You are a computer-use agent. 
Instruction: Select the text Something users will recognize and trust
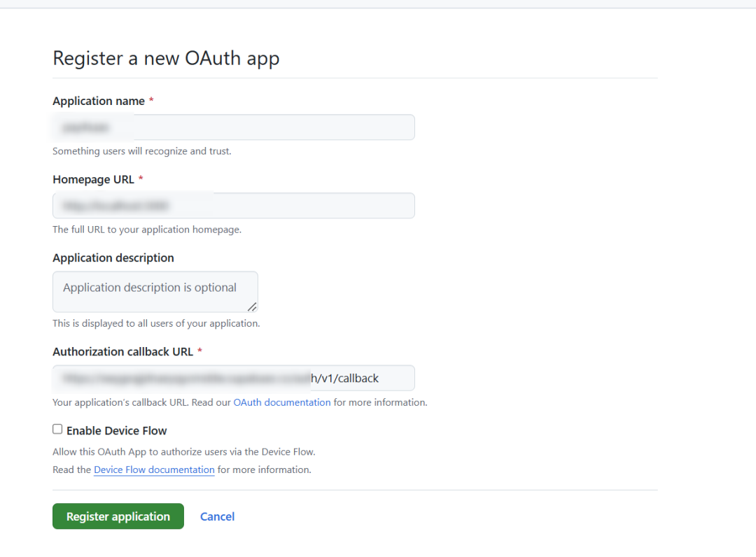click(x=142, y=150)
